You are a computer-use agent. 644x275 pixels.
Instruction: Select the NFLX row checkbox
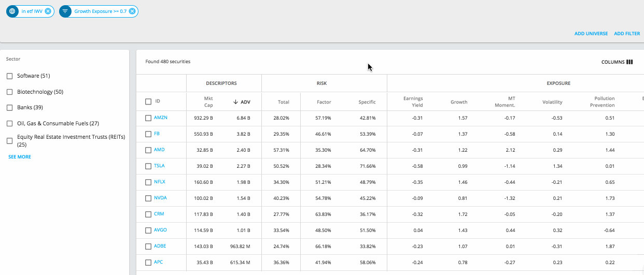pyautogui.click(x=148, y=182)
